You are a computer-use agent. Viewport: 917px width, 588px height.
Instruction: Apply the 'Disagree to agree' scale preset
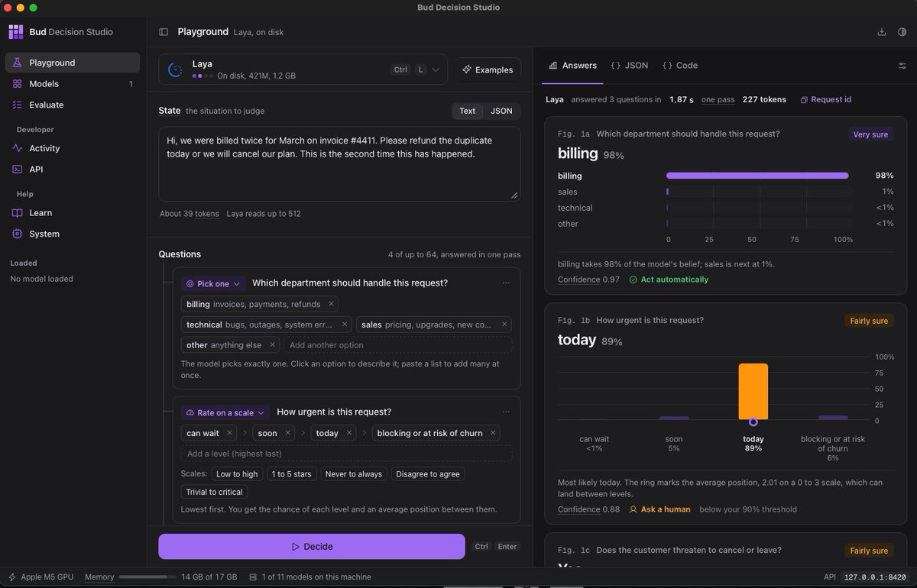(x=428, y=474)
